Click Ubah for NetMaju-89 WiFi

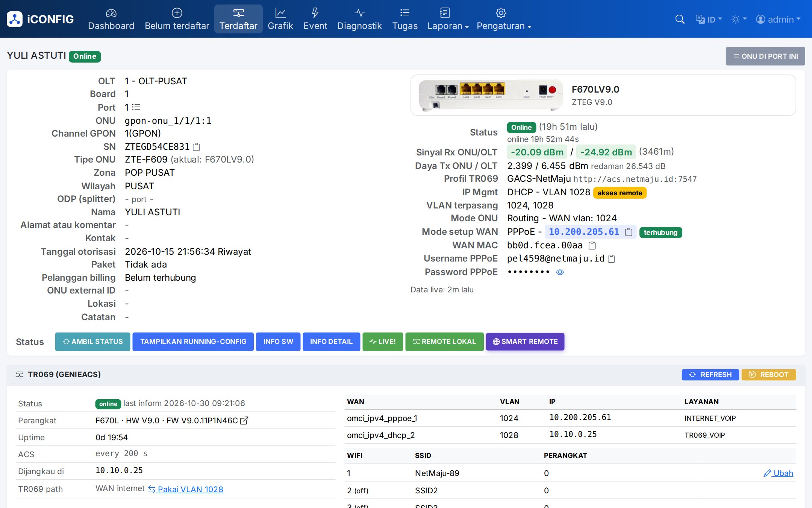tap(779, 473)
